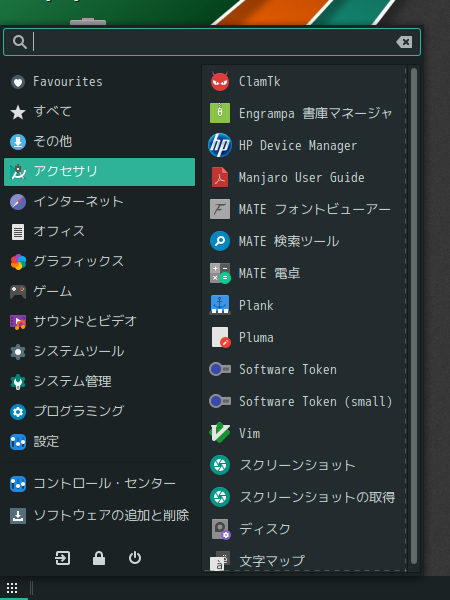450x600 pixels.
Task: Click the search magnifier icon
Action: click(20, 42)
